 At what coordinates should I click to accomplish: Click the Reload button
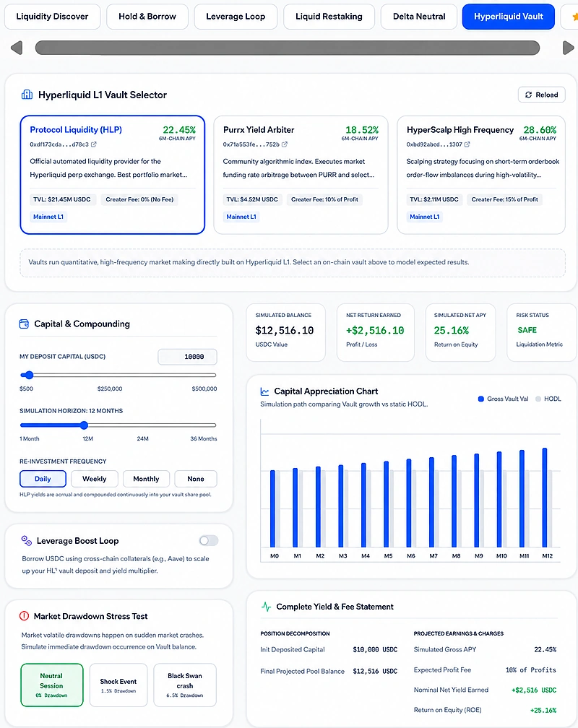click(x=541, y=95)
